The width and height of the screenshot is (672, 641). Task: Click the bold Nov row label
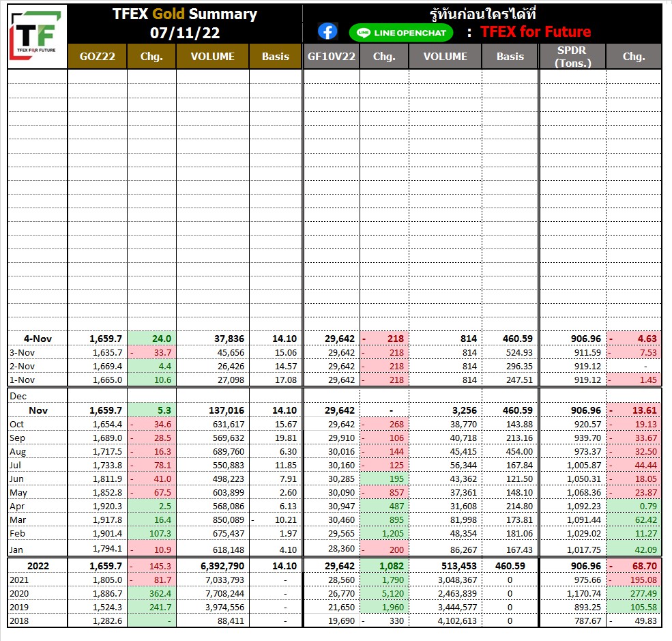(38, 411)
